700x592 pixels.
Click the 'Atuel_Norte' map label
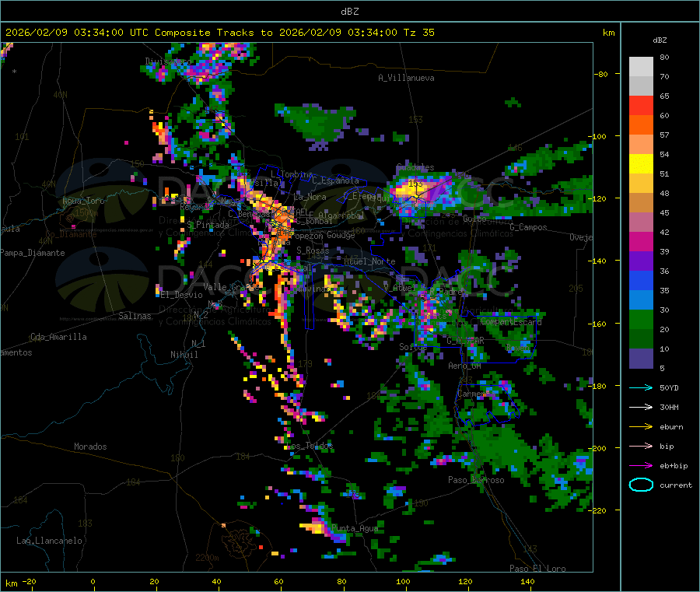(369, 261)
